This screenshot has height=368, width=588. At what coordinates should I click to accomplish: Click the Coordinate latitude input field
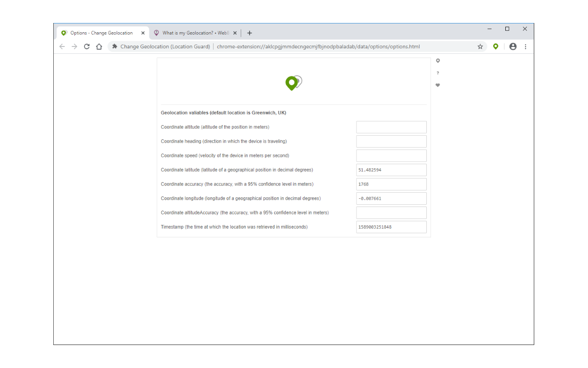click(x=391, y=170)
